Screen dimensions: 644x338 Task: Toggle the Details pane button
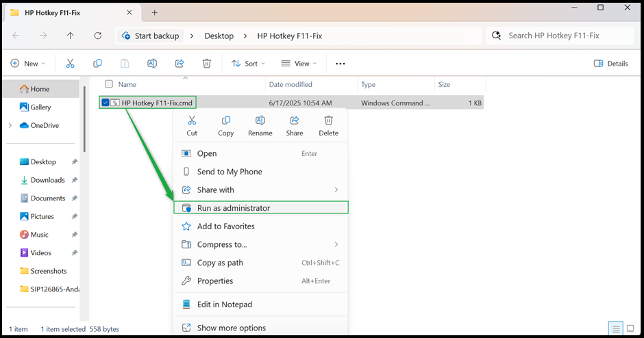tap(610, 64)
